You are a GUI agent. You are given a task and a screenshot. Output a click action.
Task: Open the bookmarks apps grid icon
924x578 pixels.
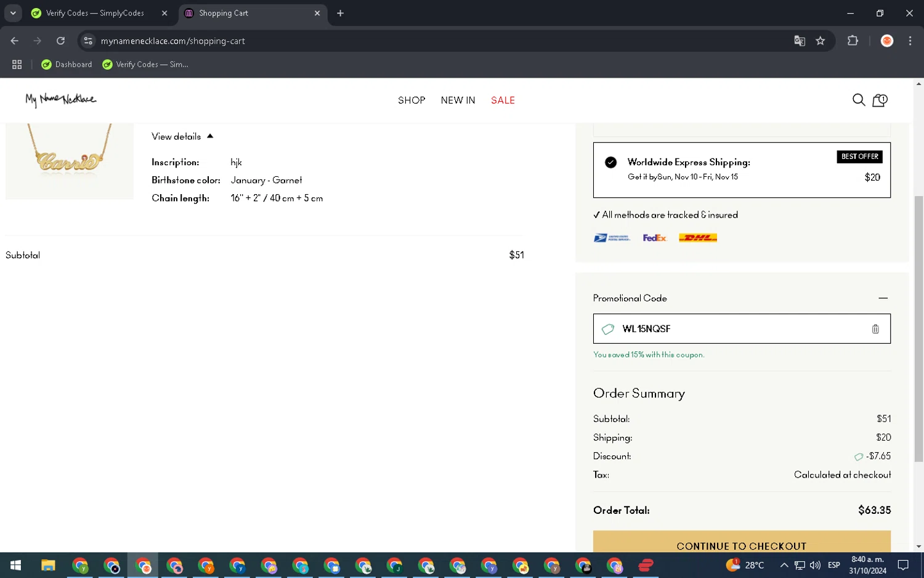(17, 64)
